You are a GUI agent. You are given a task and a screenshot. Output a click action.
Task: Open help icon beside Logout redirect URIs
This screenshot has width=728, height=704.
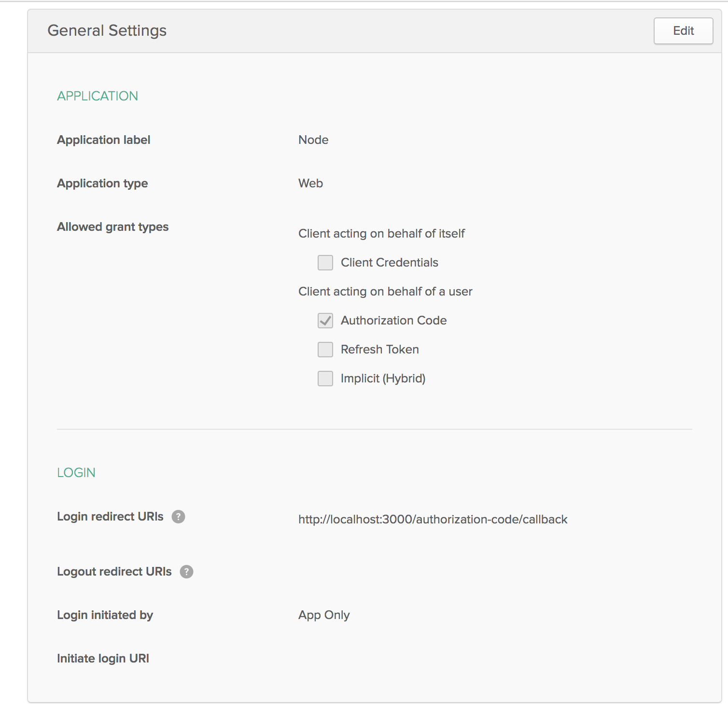pos(186,572)
